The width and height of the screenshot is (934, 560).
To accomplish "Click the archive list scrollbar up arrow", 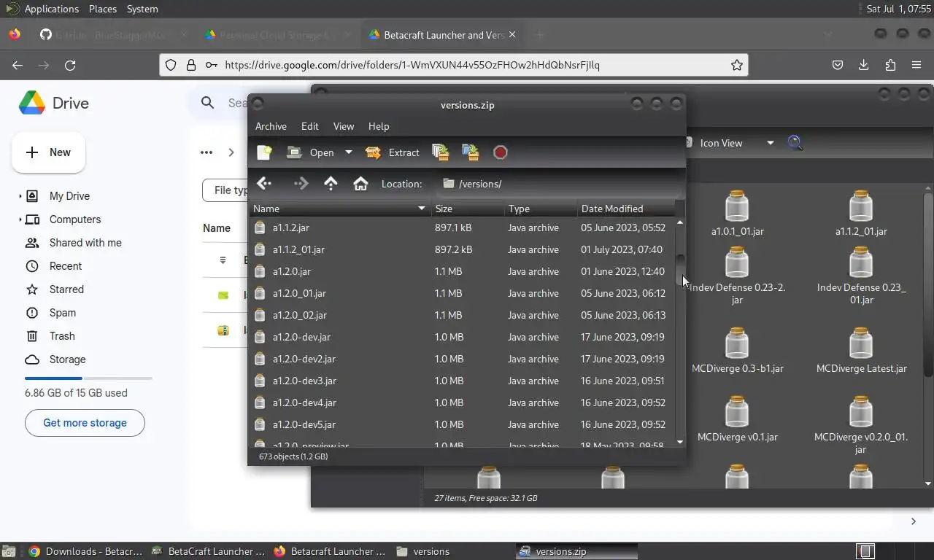I will pyautogui.click(x=680, y=222).
